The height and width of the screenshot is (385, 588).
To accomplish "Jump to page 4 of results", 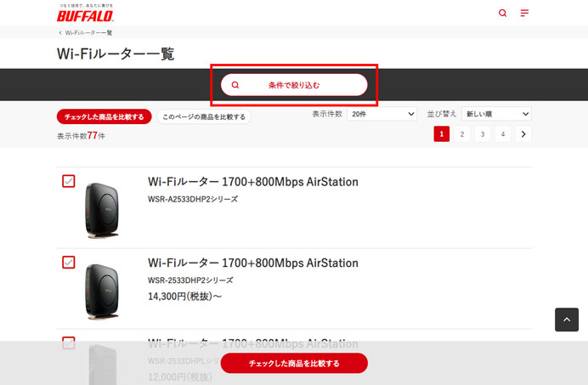I will pos(503,134).
